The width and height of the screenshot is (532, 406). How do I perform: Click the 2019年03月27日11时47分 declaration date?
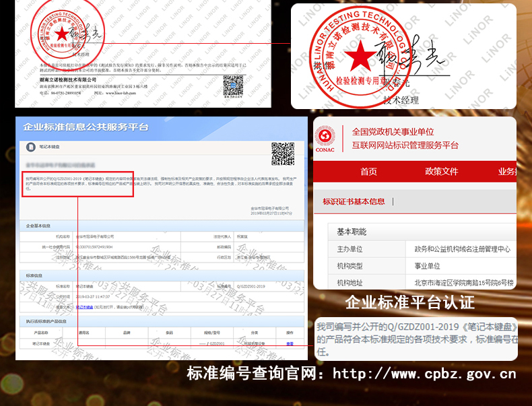point(271,213)
